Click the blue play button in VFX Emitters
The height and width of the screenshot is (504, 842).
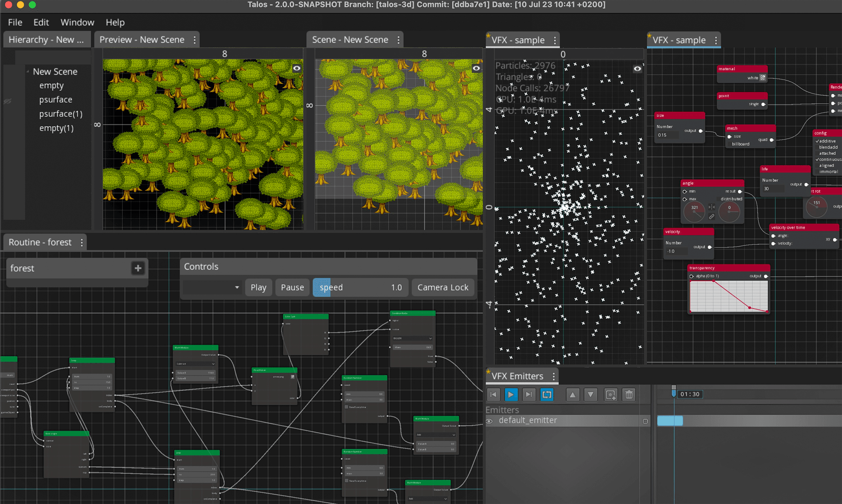(511, 394)
